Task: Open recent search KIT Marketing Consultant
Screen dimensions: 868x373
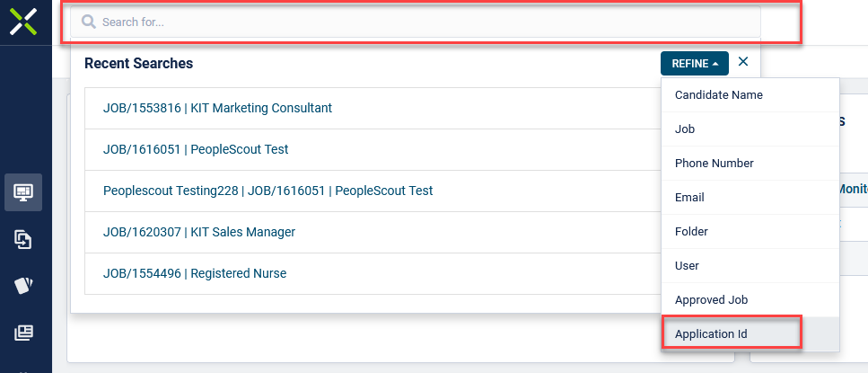Action: pyautogui.click(x=217, y=108)
